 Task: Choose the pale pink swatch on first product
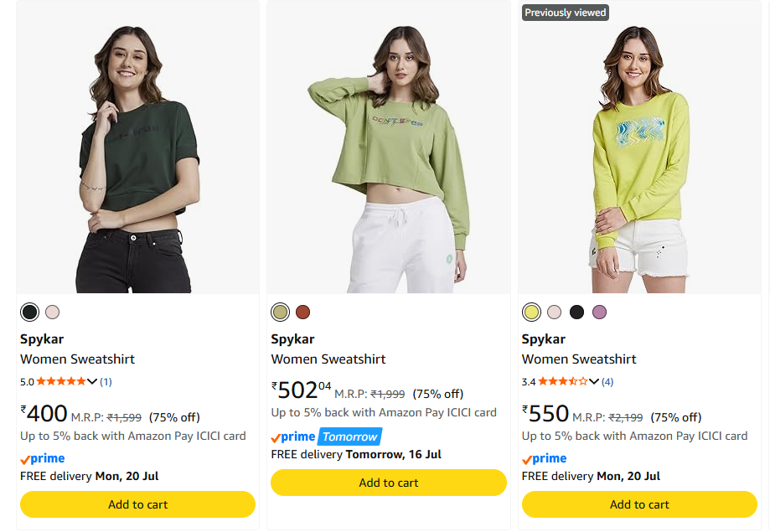point(53,312)
